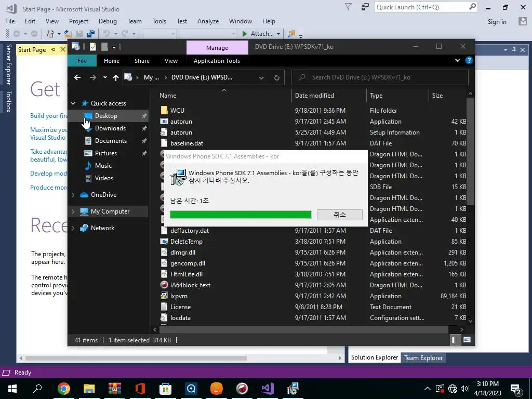The height and width of the screenshot is (399, 532).
Task: Switch Explorer to large icons view in status bar
Action: click(467, 340)
